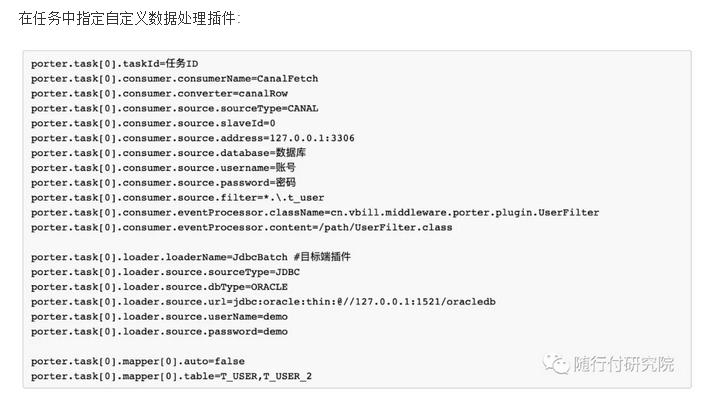Click the 随行付研究院 watermark text
Viewport: 720px width, 408px height.
(624, 364)
